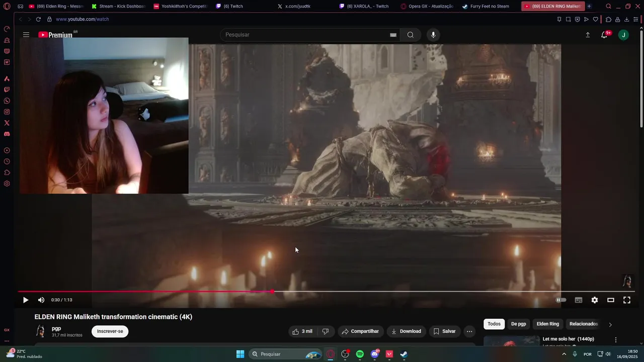Open the YouTube guide hamburger menu
The image size is (644, 362).
coord(26,35)
